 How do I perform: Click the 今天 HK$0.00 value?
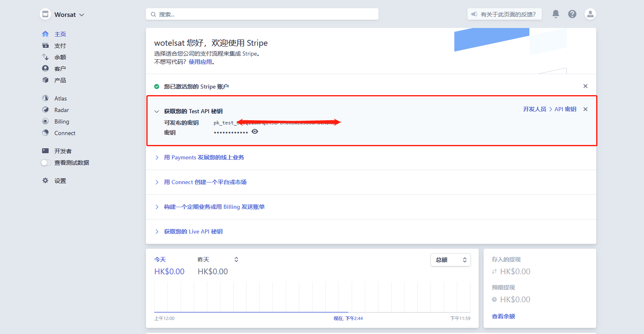tap(169, 271)
